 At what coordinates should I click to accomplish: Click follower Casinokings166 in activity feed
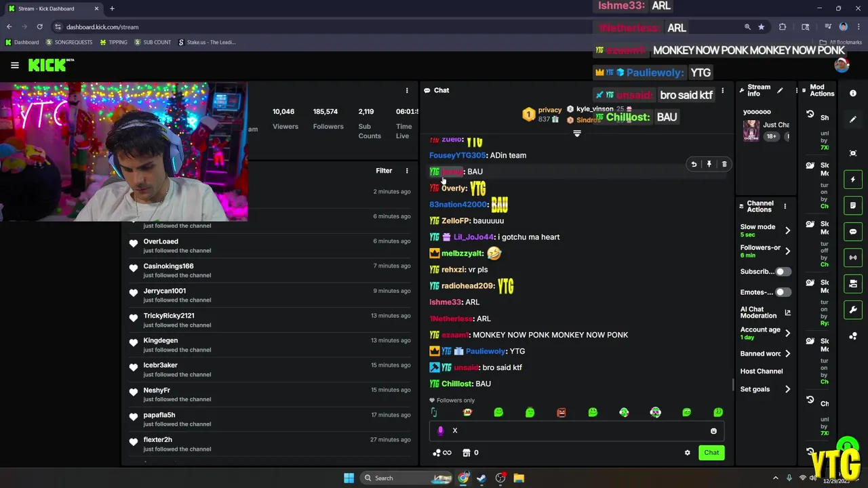pyautogui.click(x=168, y=266)
